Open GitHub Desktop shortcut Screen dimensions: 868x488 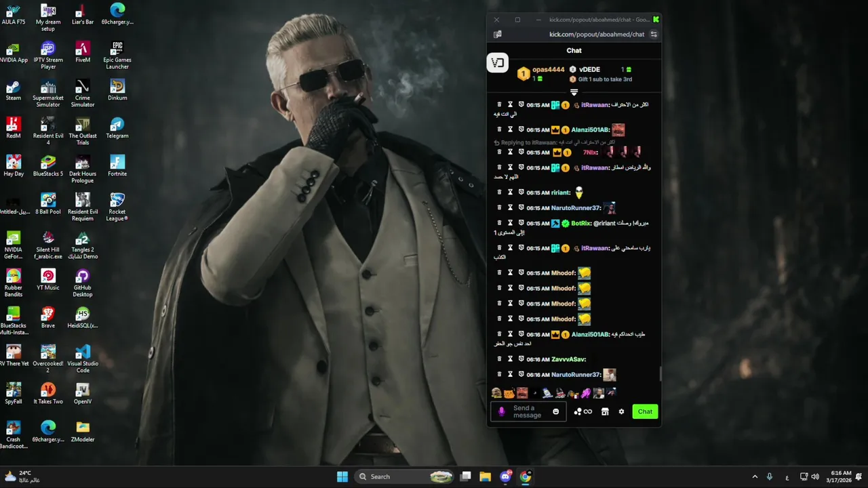click(83, 283)
